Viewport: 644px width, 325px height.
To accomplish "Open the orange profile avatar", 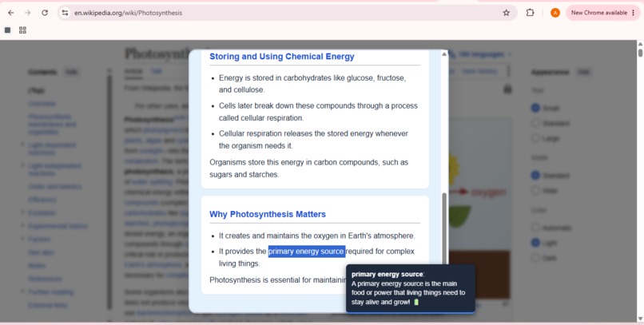I will coord(555,13).
